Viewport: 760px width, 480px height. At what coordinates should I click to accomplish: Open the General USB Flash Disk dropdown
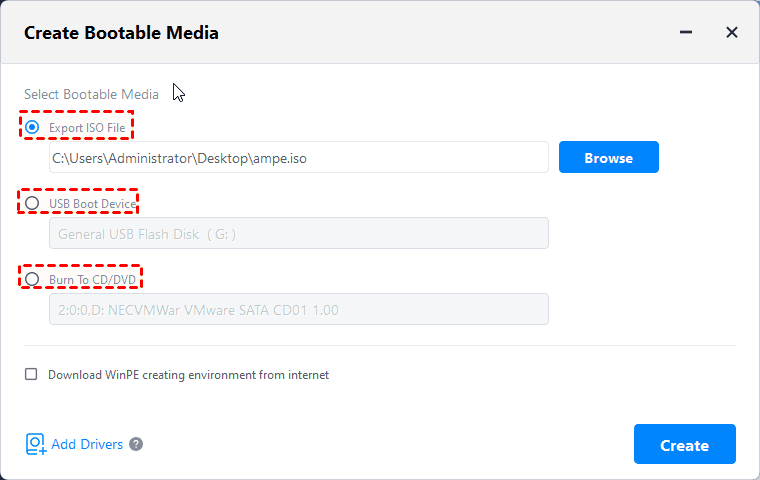[298, 234]
